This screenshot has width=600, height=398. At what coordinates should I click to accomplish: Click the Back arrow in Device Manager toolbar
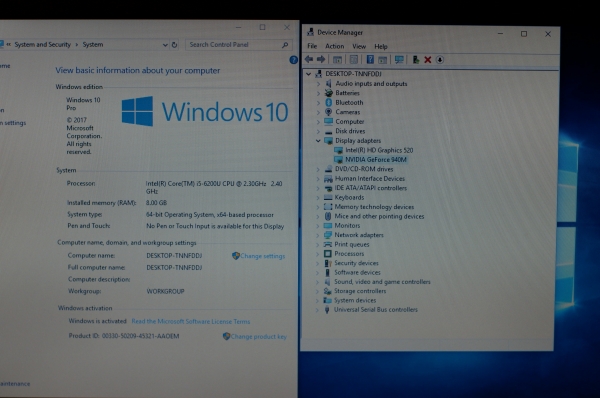(309, 59)
